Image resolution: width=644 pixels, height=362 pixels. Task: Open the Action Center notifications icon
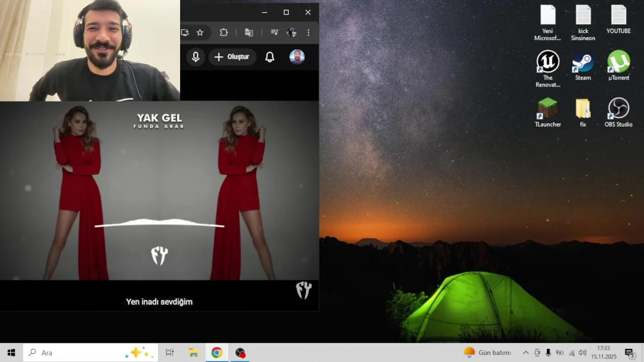click(629, 352)
